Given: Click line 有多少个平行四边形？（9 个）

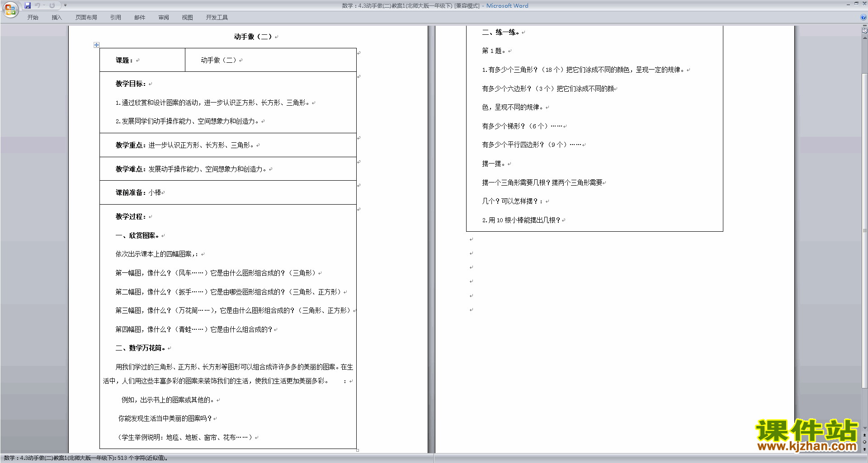Looking at the screenshot, I should 532,145.
